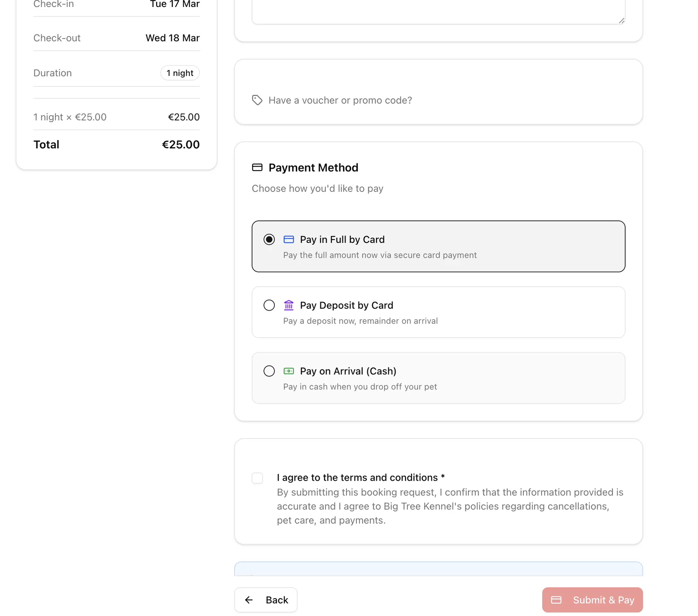Click the credit card icon beside Payment Method heading
698x616 pixels.
click(x=257, y=167)
